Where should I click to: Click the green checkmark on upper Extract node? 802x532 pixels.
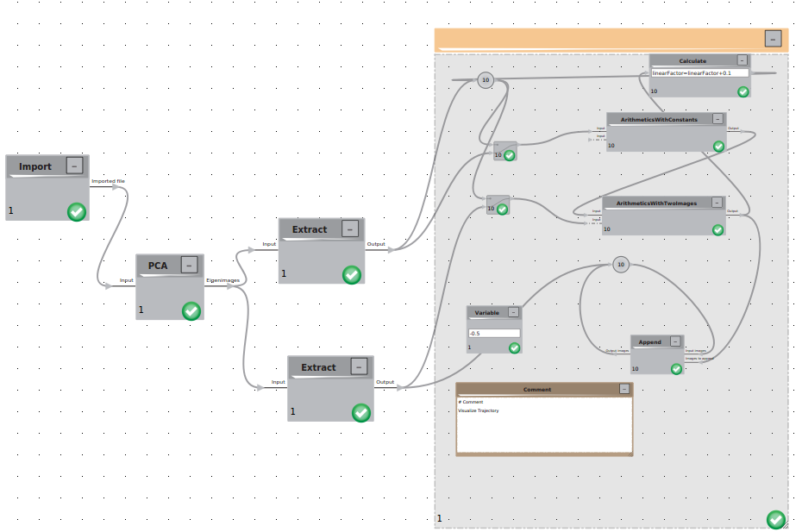click(x=351, y=275)
